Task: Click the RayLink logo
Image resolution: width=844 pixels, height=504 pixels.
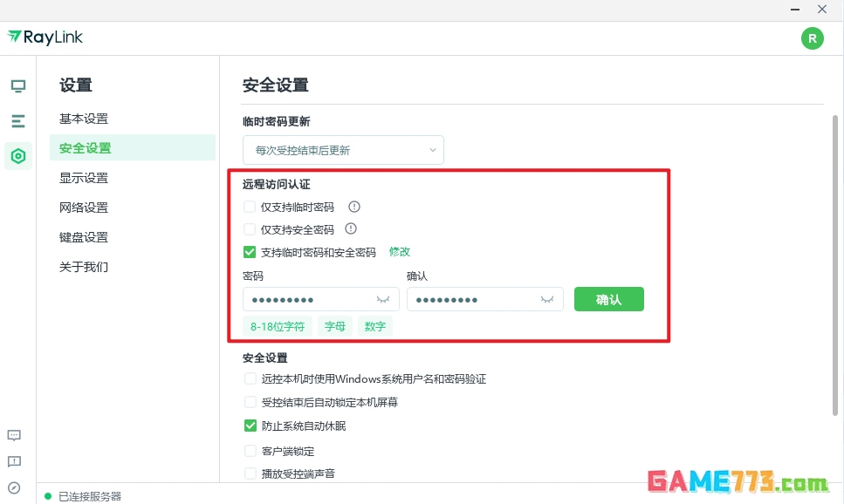Action: 45,37
